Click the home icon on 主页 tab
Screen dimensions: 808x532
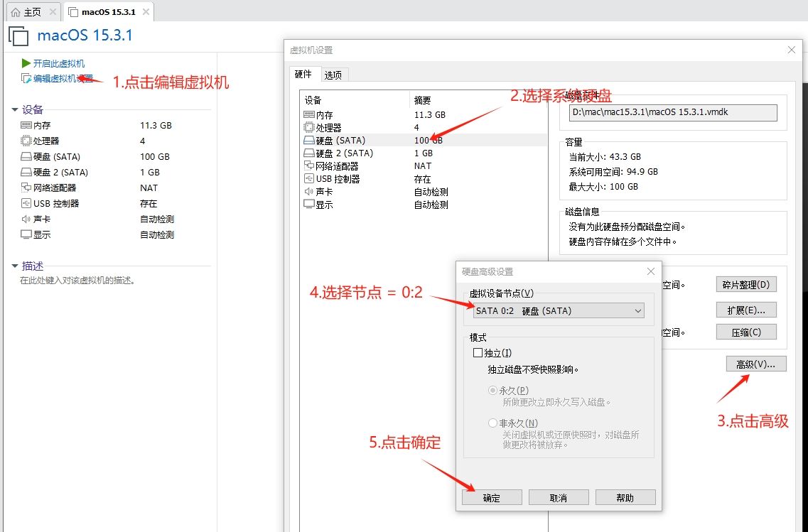(16, 12)
